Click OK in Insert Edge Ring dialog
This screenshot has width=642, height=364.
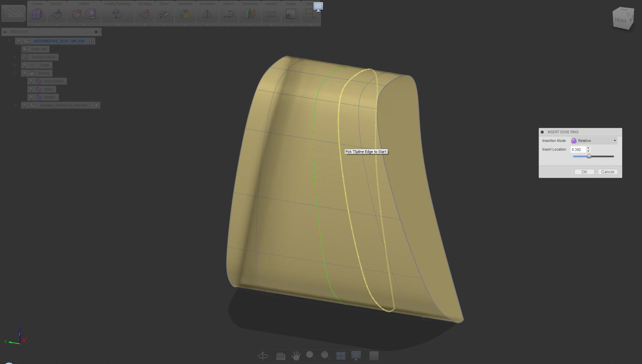584,172
